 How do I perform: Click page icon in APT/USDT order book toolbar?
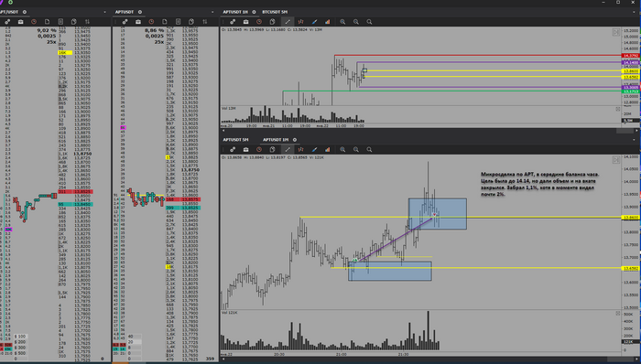click(x=47, y=22)
